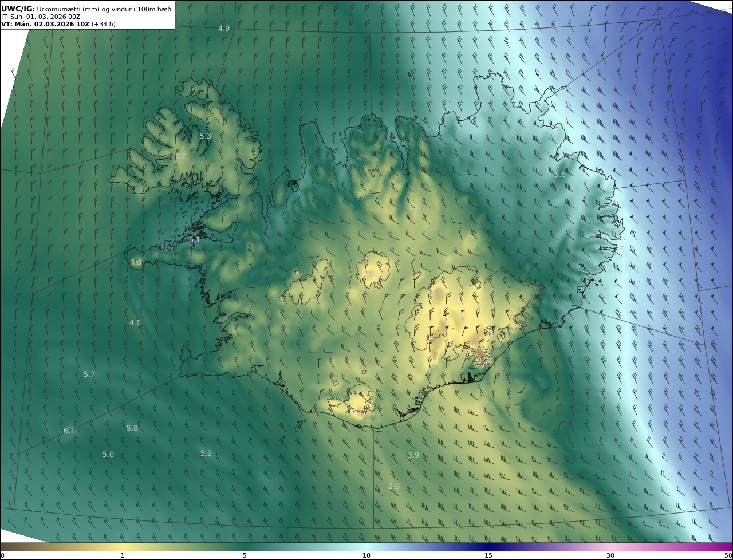Click the 5.9 value label
The width and height of the screenshot is (733, 560).
206,453
